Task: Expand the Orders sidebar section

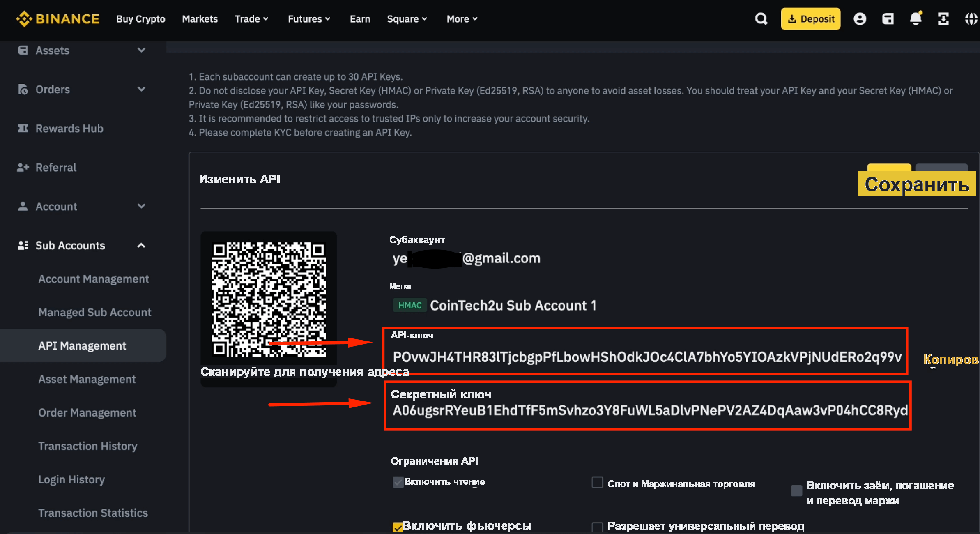Action: 141,89
